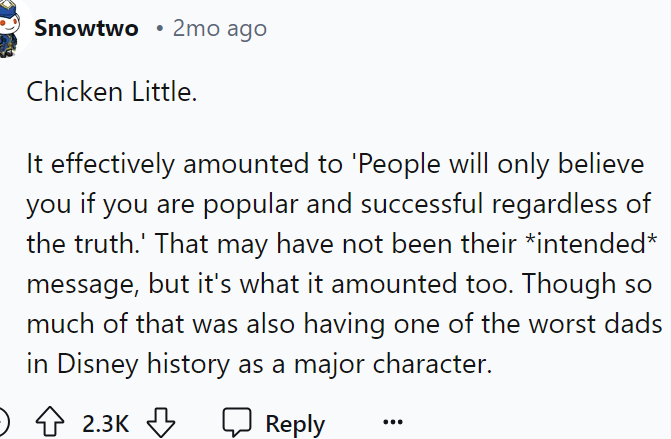
Task: Click the speech bubble reply icon
Action: pyautogui.click(x=237, y=423)
